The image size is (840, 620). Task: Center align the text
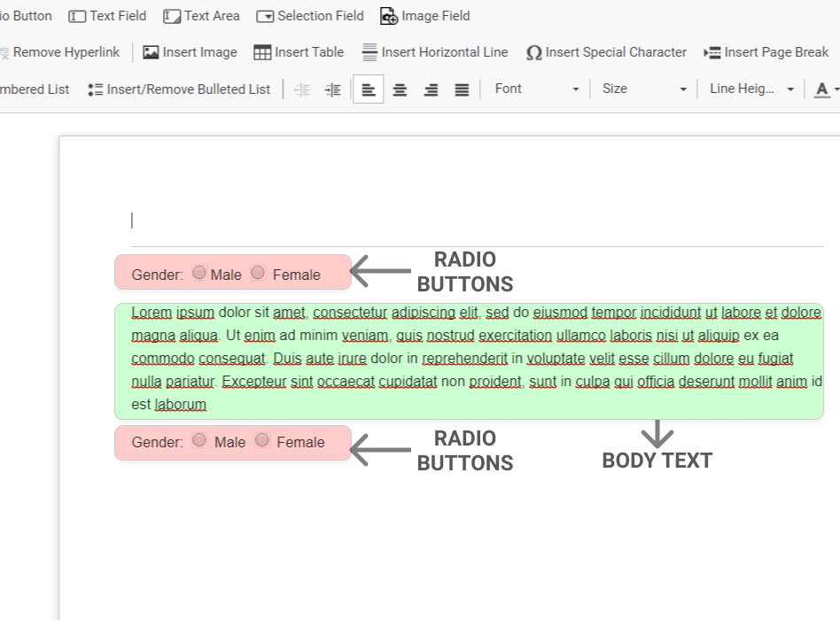(400, 89)
